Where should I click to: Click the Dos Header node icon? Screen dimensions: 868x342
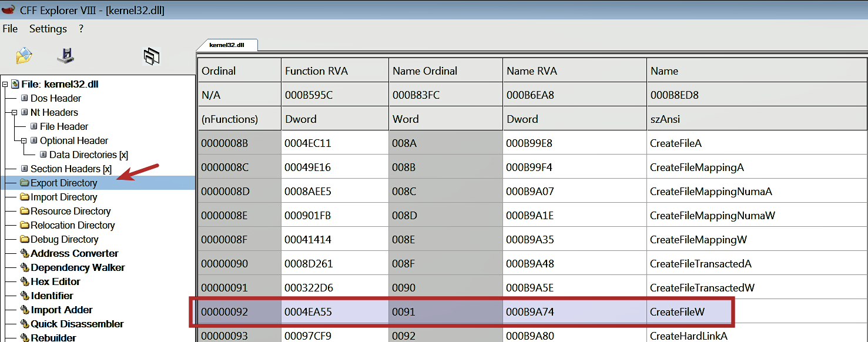click(25, 98)
